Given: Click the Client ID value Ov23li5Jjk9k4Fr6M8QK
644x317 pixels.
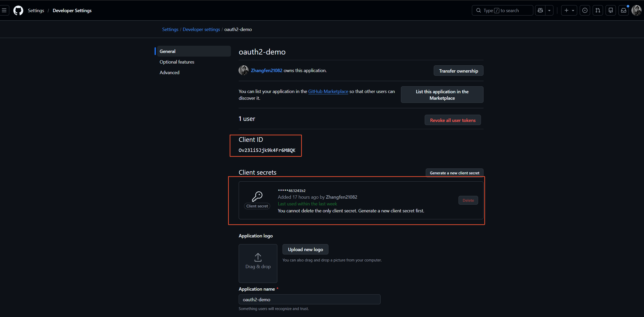Looking at the screenshot, I should point(267,150).
